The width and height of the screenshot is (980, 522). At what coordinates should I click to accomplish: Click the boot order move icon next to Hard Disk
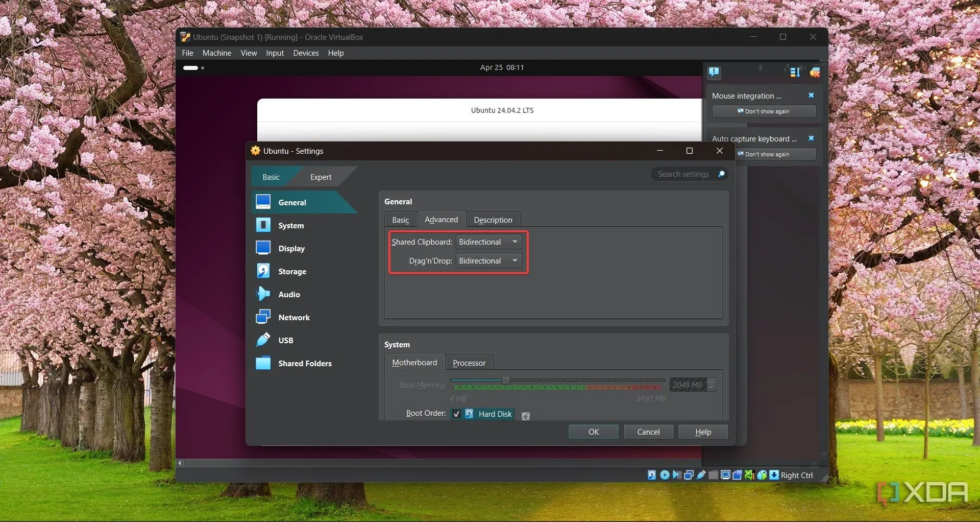point(526,416)
